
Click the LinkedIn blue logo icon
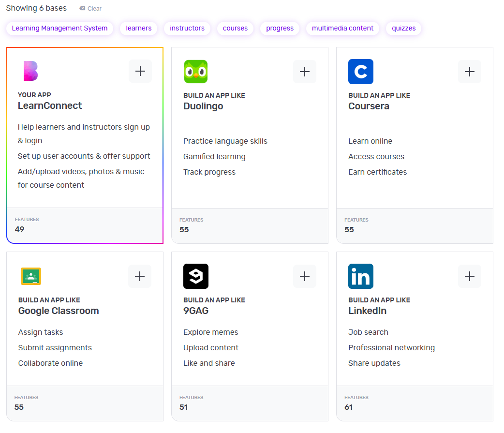click(361, 276)
